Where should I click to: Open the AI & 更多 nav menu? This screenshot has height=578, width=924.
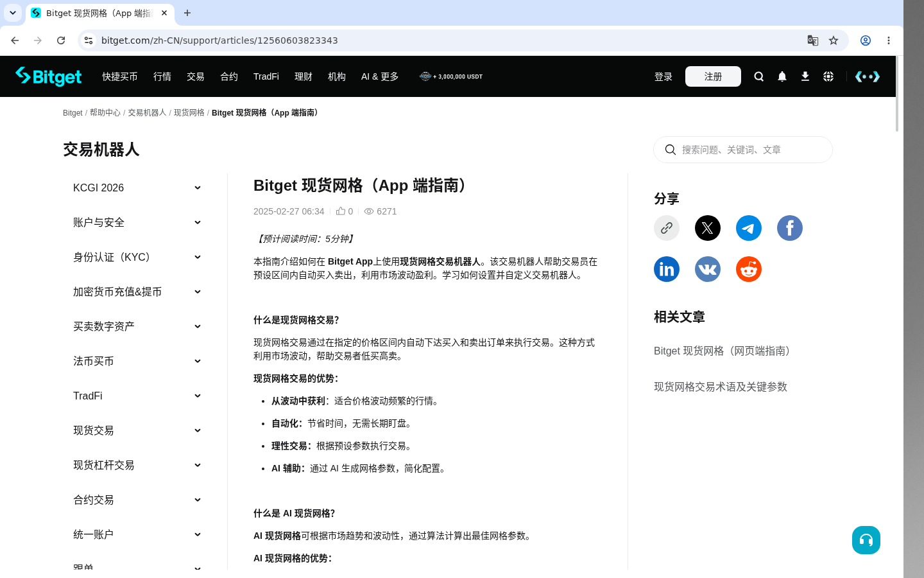[380, 76]
